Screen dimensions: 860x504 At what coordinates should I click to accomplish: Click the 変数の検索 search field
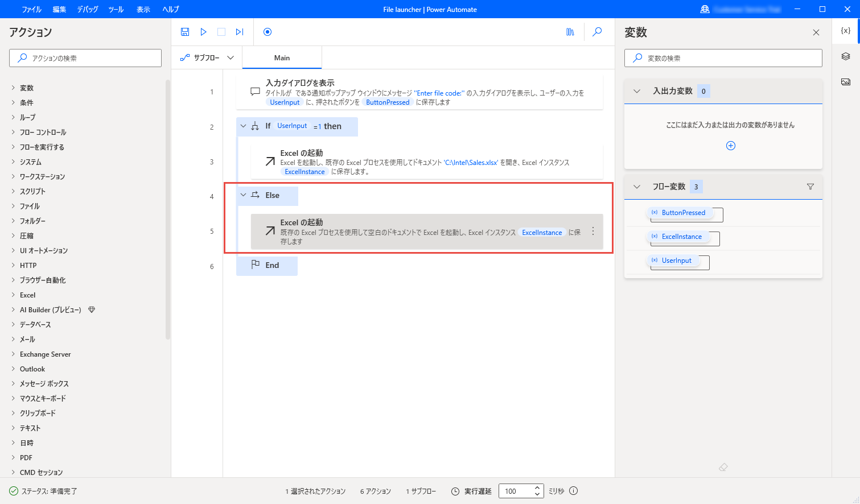point(723,58)
